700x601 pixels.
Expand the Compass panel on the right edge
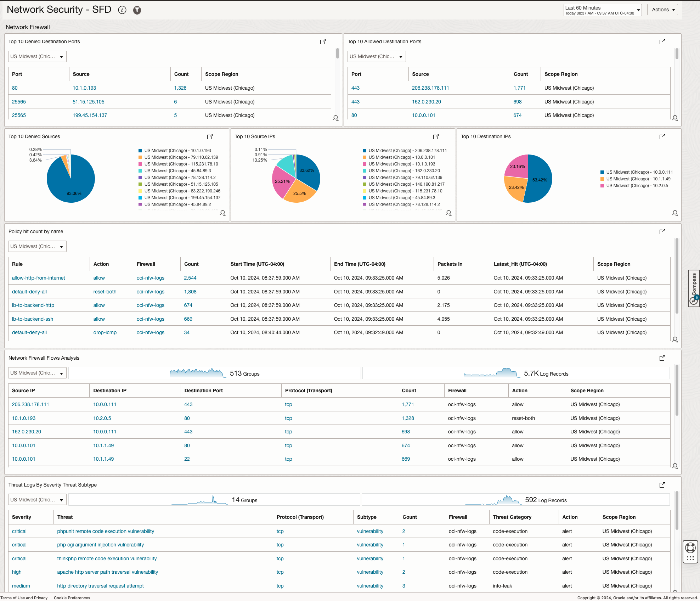[694, 288]
